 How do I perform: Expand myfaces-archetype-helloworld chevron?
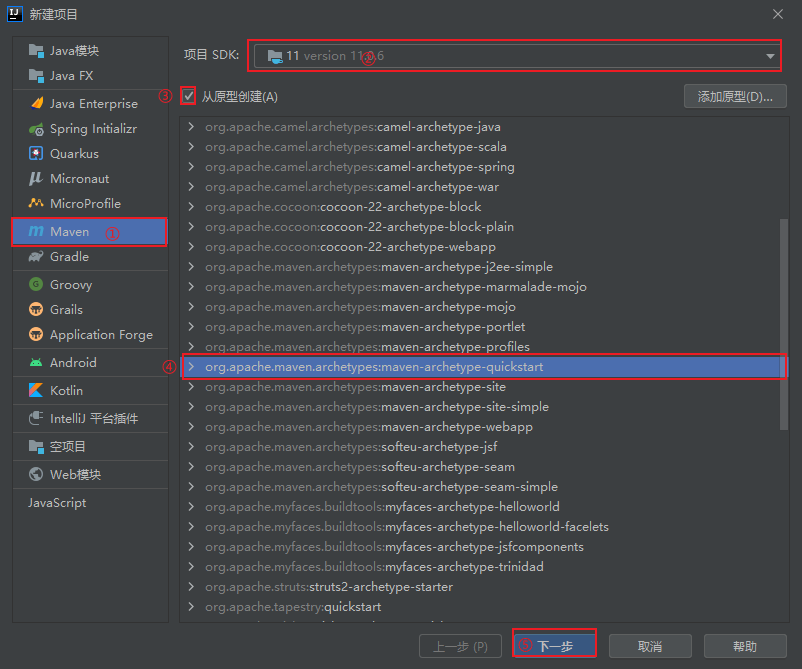[191, 506]
